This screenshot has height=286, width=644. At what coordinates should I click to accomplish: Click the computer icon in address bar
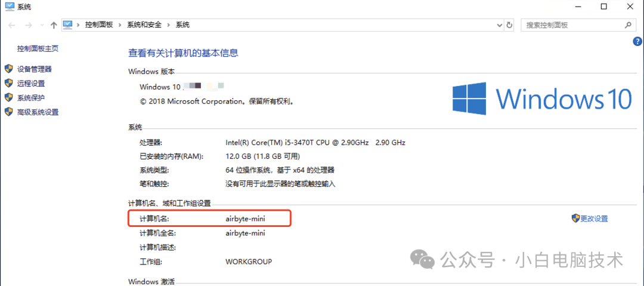coord(67,24)
